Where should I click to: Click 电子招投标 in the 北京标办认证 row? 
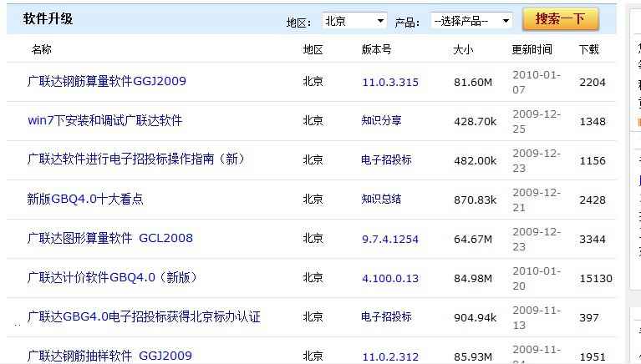(386, 316)
